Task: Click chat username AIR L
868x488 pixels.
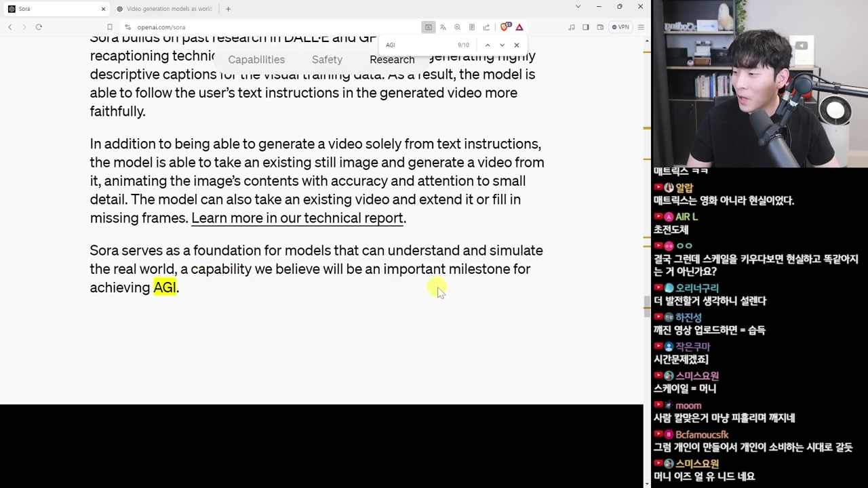Action: (x=686, y=217)
